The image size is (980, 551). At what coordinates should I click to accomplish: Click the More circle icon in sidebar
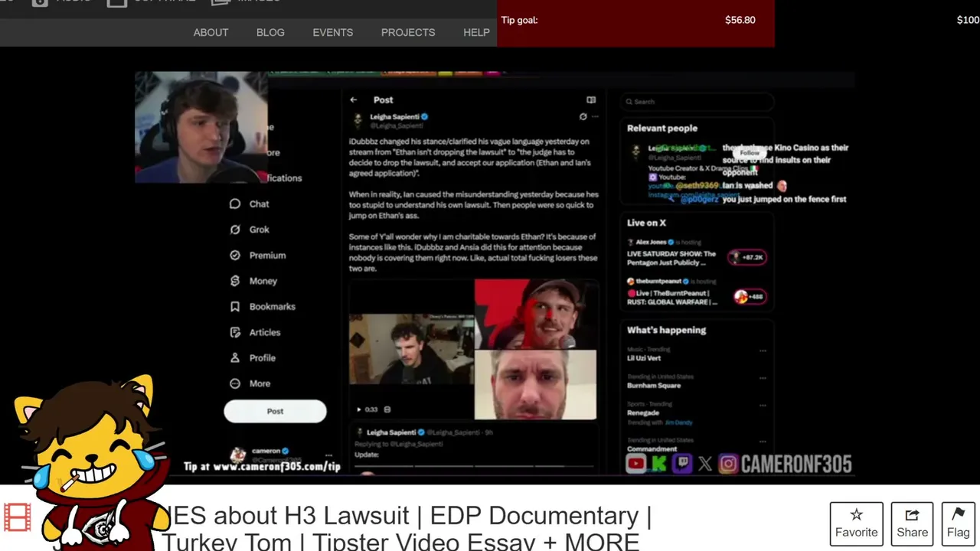click(x=235, y=383)
